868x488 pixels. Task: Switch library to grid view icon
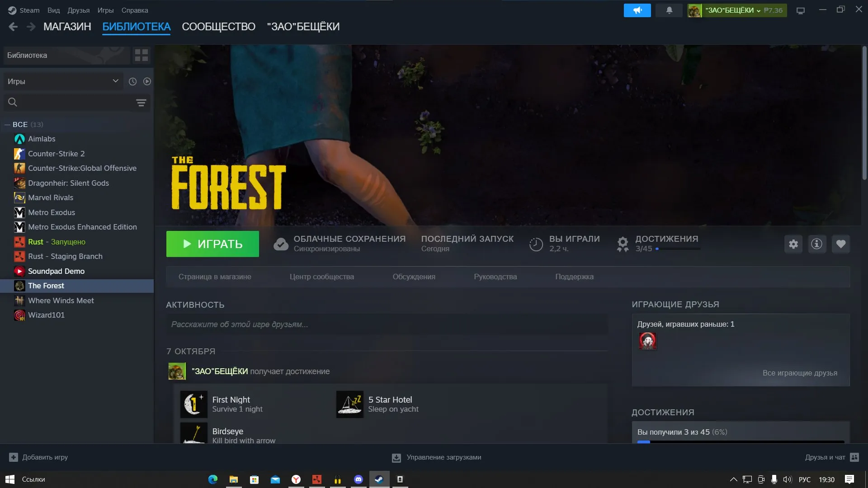(x=142, y=55)
